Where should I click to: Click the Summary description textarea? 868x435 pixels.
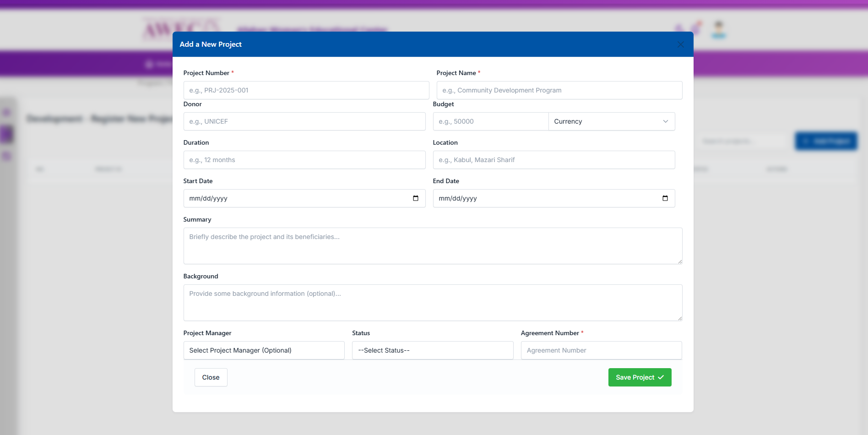pos(433,246)
